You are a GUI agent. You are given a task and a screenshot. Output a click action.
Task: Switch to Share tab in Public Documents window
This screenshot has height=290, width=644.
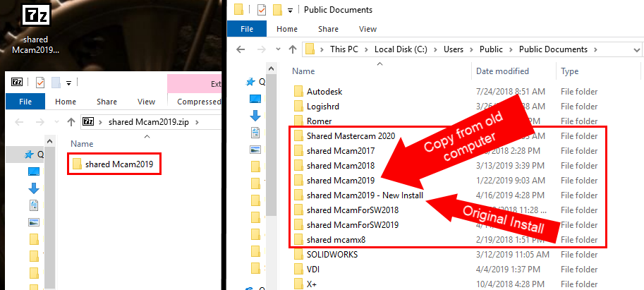(x=328, y=29)
